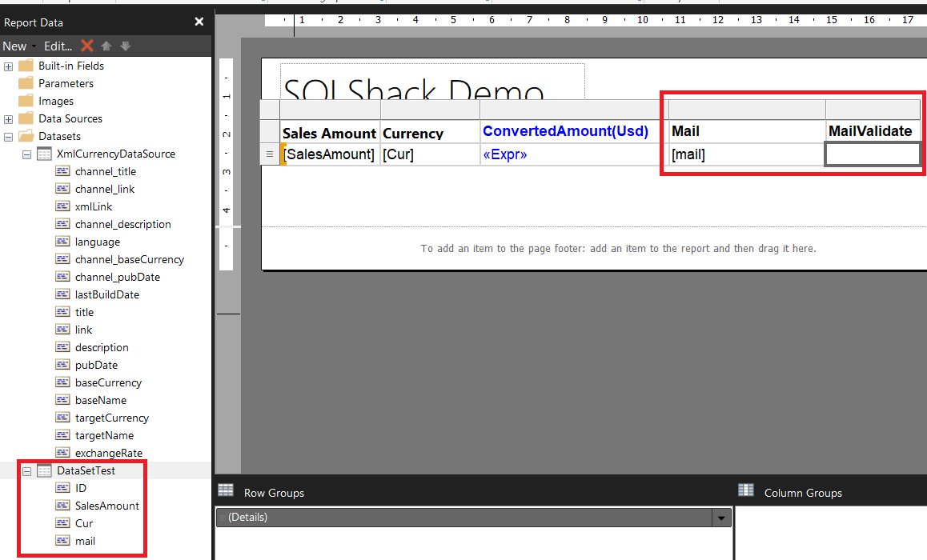
Task: Click the [SalesAmount] data cell
Action: click(330, 154)
